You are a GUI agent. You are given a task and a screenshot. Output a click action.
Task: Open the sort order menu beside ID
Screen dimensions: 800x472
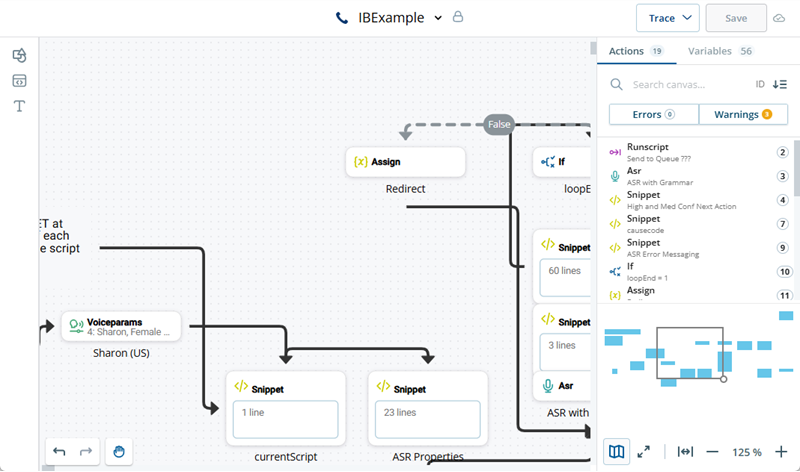coord(780,85)
